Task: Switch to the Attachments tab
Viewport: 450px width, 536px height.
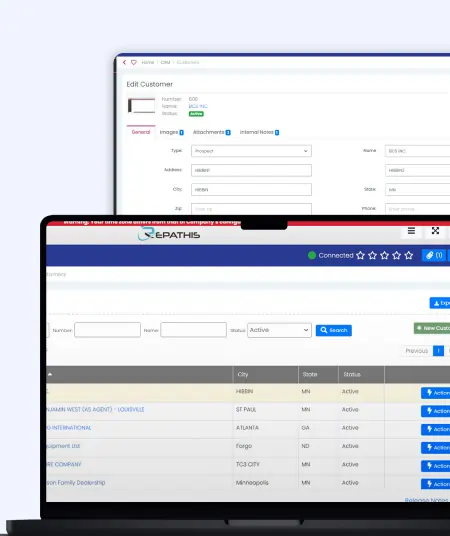Action: click(212, 132)
